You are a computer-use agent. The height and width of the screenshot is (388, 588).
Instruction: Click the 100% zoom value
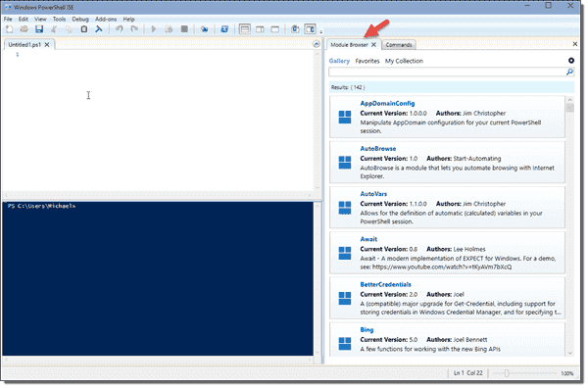(567, 373)
